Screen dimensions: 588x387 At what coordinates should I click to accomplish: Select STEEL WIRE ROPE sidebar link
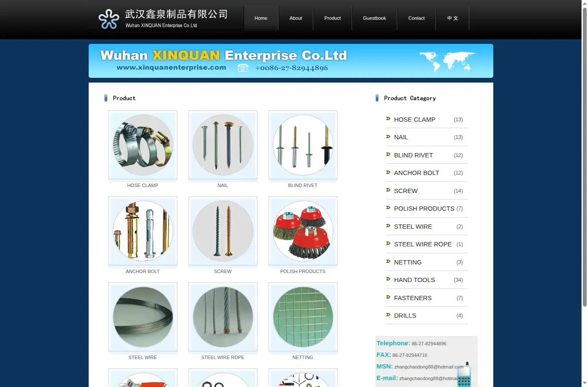click(x=423, y=244)
